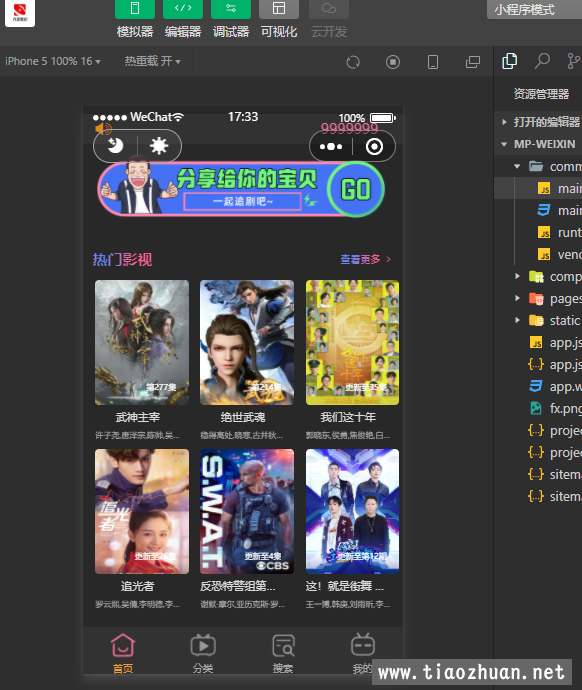This screenshot has height=690, width=582.
Task: Open the 小程序模式 mode dropdown
Action: click(534, 9)
